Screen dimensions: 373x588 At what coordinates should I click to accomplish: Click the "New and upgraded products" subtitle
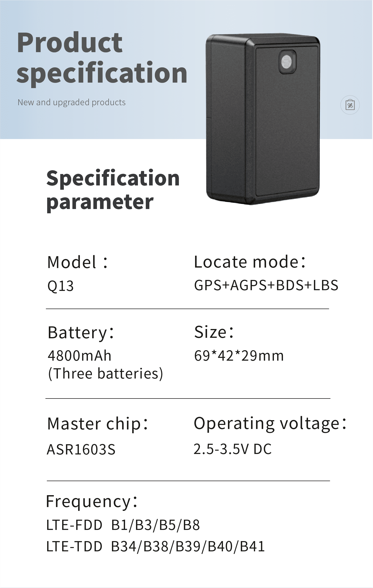(71, 102)
